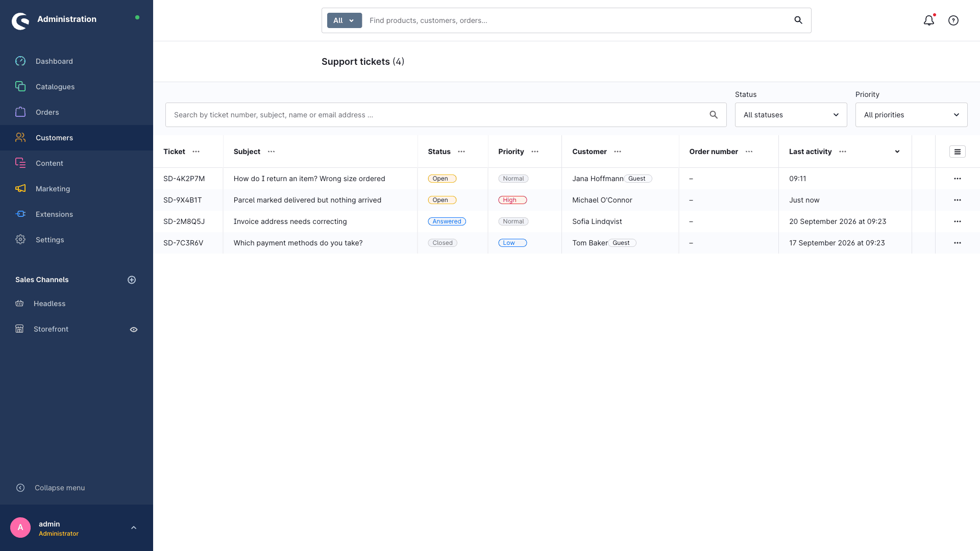Open Ticket column options dots
Image resolution: width=980 pixels, height=551 pixels.
196,152
